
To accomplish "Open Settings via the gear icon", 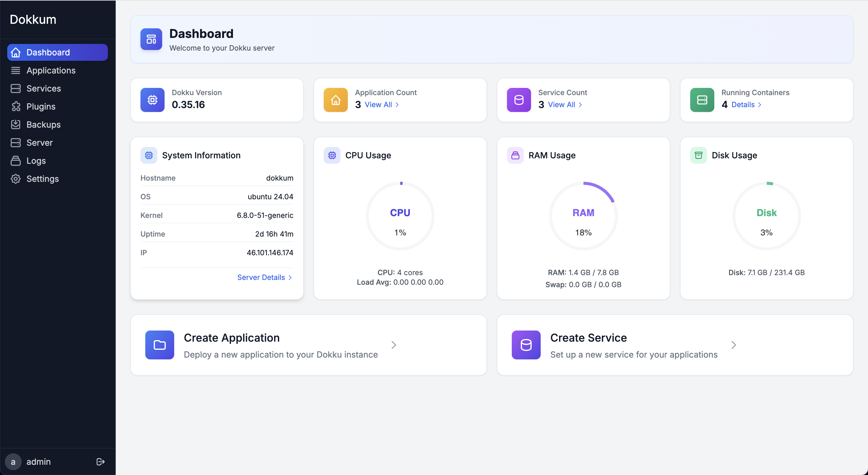I will (15, 179).
